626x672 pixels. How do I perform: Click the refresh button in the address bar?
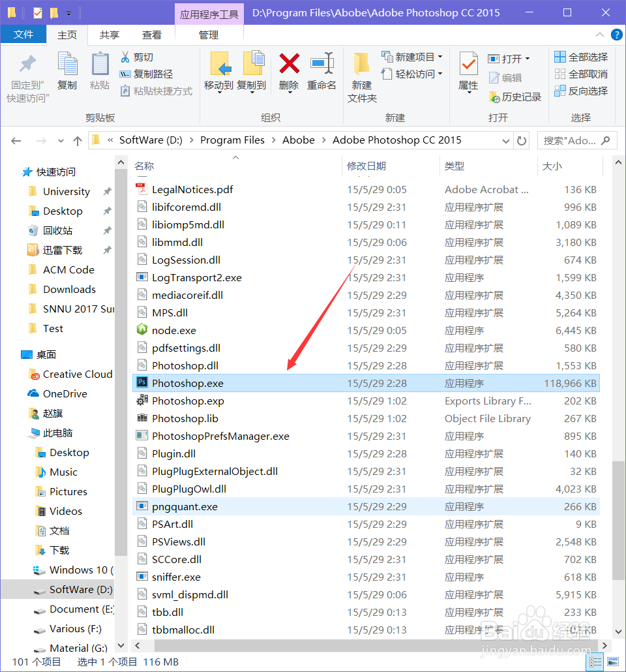[x=522, y=140]
